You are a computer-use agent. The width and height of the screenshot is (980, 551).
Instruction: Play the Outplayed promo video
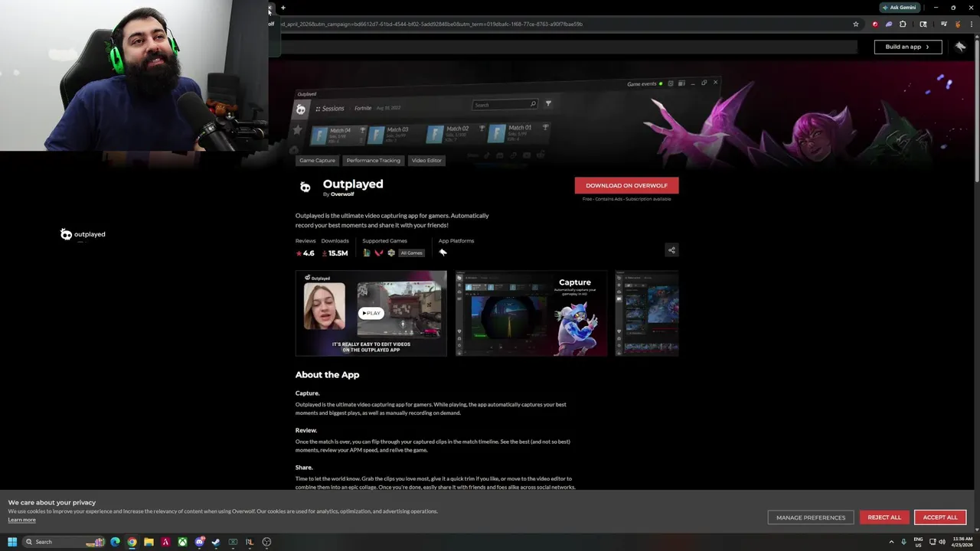coord(371,313)
